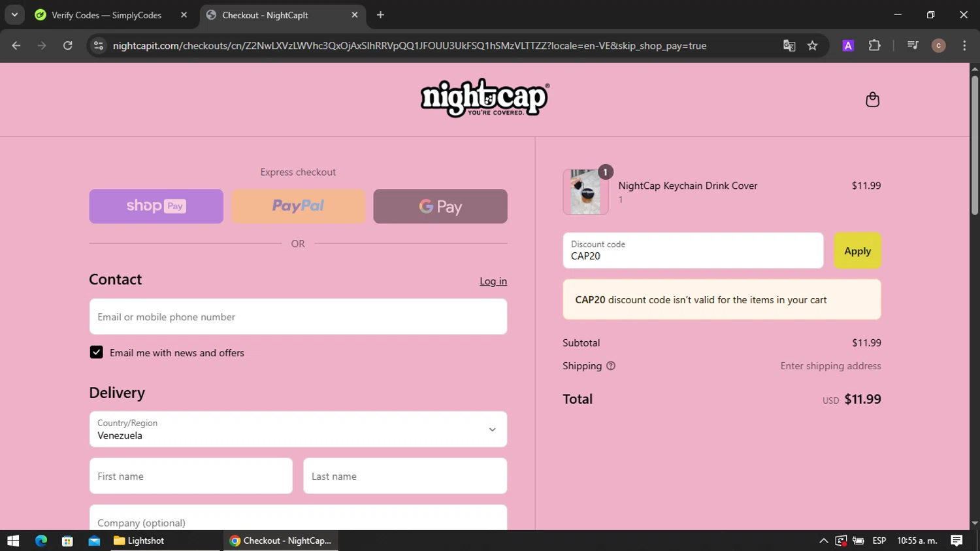Focus the Last name field
This screenshot has height=551, width=980.
coord(405,476)
